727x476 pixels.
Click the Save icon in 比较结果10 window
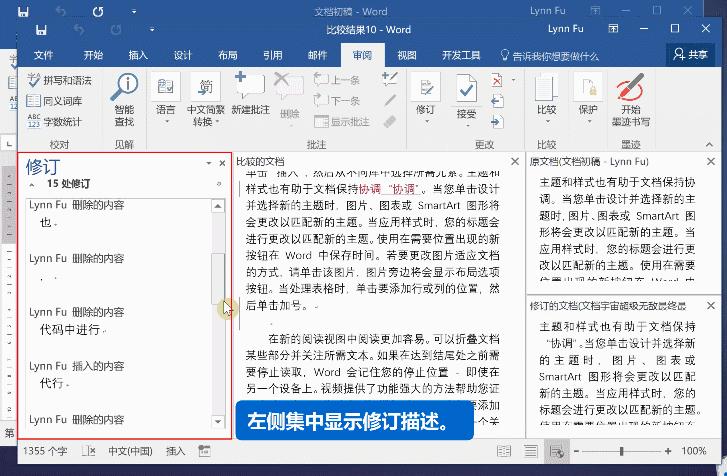pyautogui.click(x=41, y=30)
